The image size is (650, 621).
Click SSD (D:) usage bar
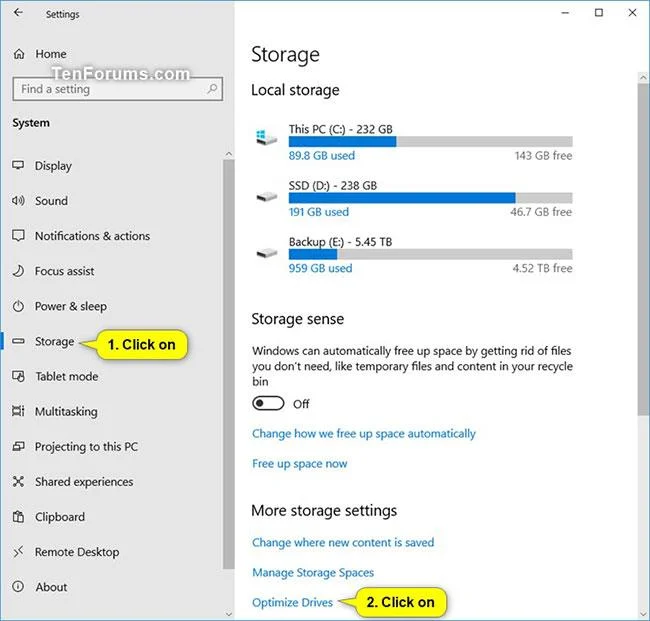click(x=431, y=198)
